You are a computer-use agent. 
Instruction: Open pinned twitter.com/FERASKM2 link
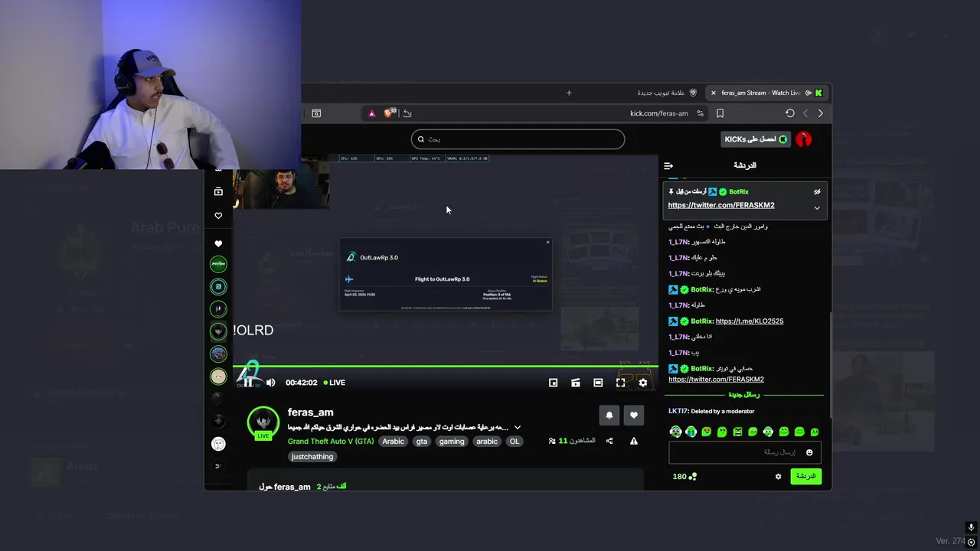point(721,205)
